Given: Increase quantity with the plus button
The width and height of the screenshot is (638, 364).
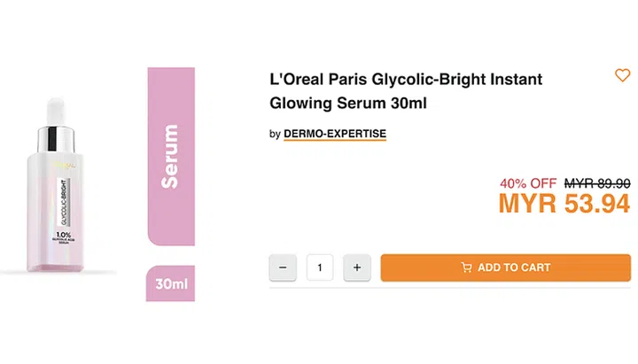Looking at the screenshot, I should click(x=357, y=267).
